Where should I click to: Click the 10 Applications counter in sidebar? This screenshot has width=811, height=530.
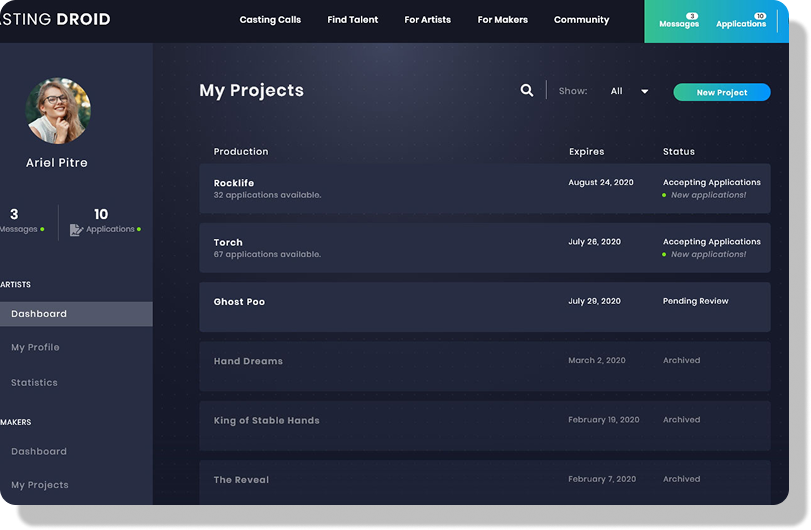[x=106, y=220]
